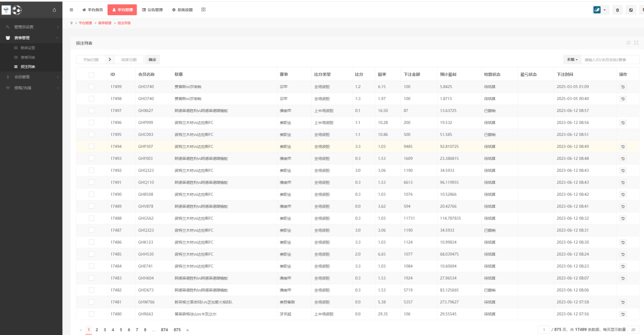Open the 不限 filter dropdown

click(x=572, y=60)
